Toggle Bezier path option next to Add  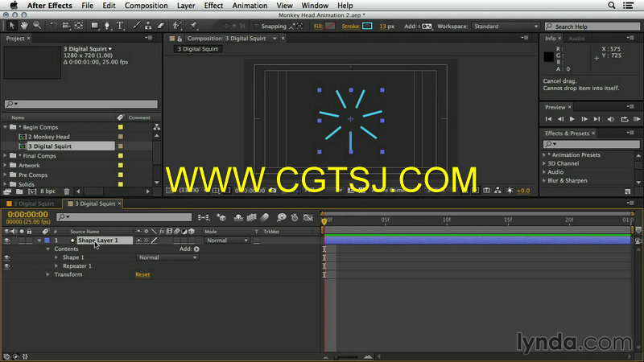coord(427,27)
